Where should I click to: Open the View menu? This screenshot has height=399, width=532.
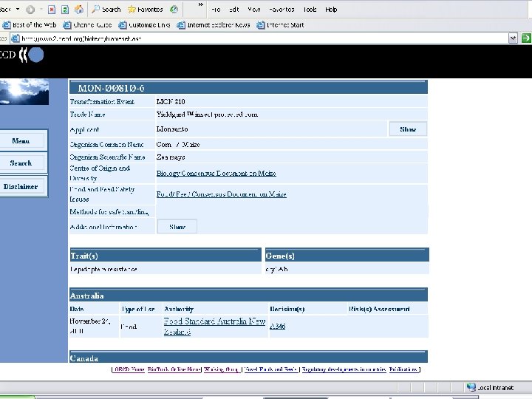point(253,10)
